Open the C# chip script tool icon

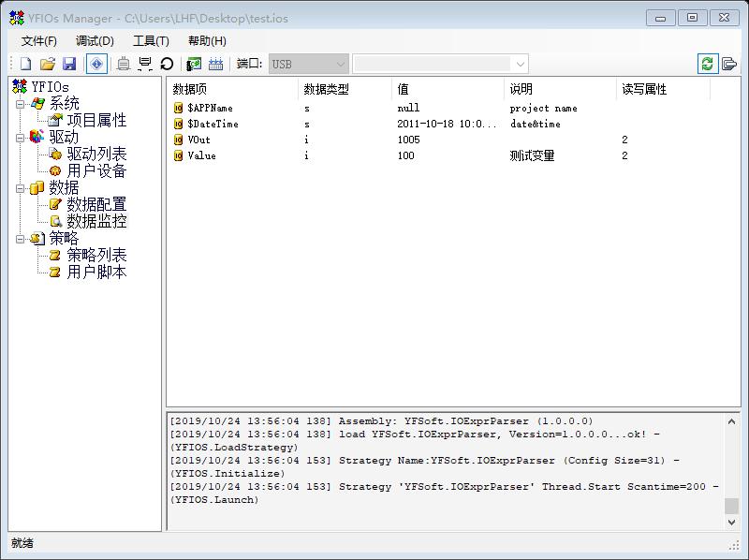pos(194,64)
